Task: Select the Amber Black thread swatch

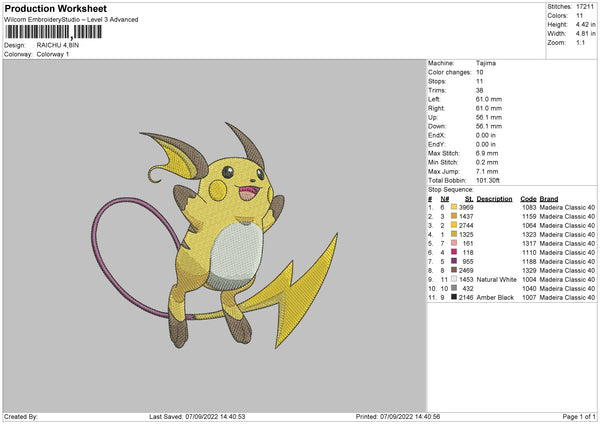Action: pos(454,297)
